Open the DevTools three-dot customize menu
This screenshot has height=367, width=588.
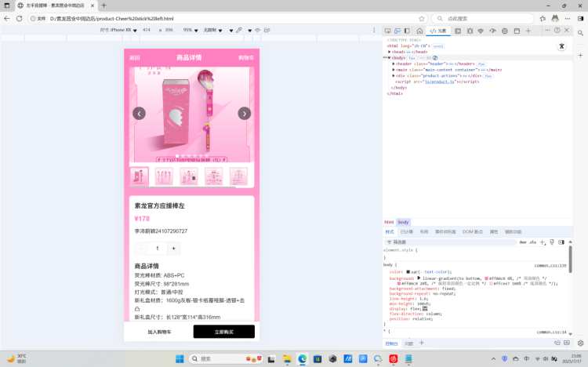[x=547, y=30]
